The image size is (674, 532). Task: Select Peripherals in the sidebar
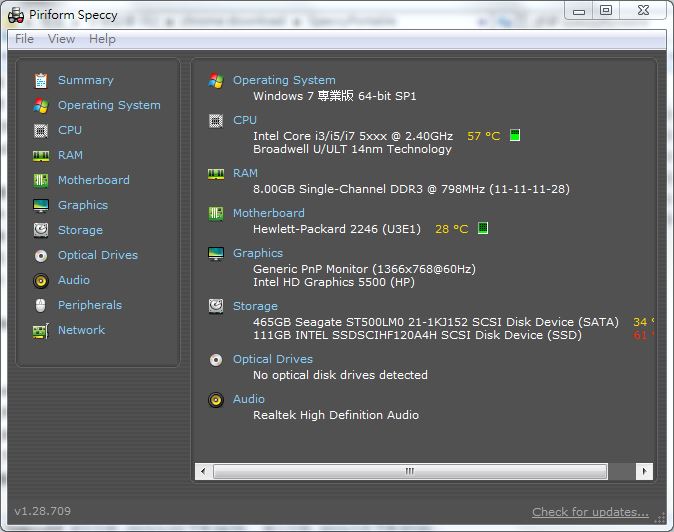click(90, 305)
